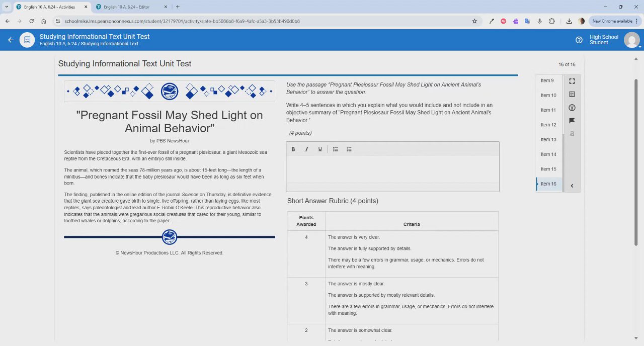Click the 'by PBS NewsHour' byline
The height and width of the screenshot is (346, 644).
coord(170,141)
